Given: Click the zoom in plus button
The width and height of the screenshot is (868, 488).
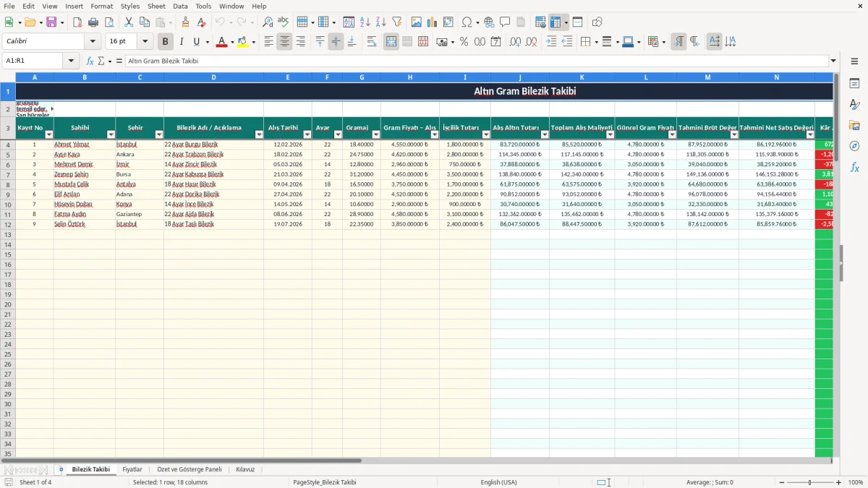Looking at the screenshot, I should (x=839, y=482).
